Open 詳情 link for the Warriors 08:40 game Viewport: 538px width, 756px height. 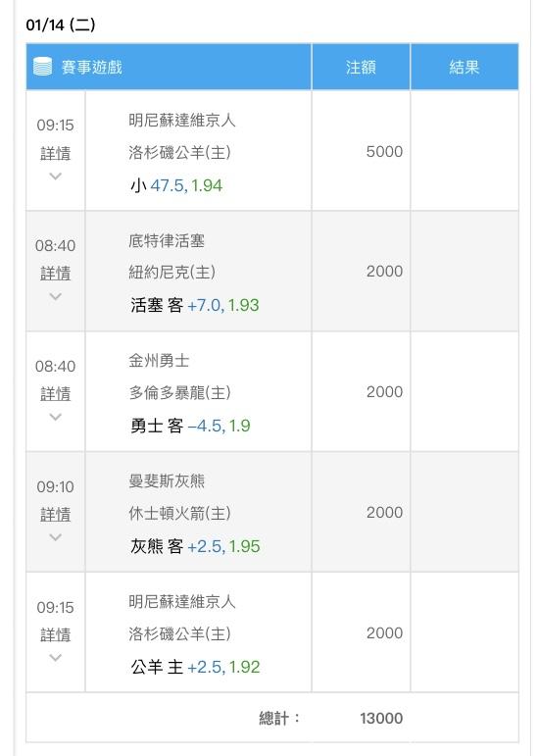pos(56,394)
